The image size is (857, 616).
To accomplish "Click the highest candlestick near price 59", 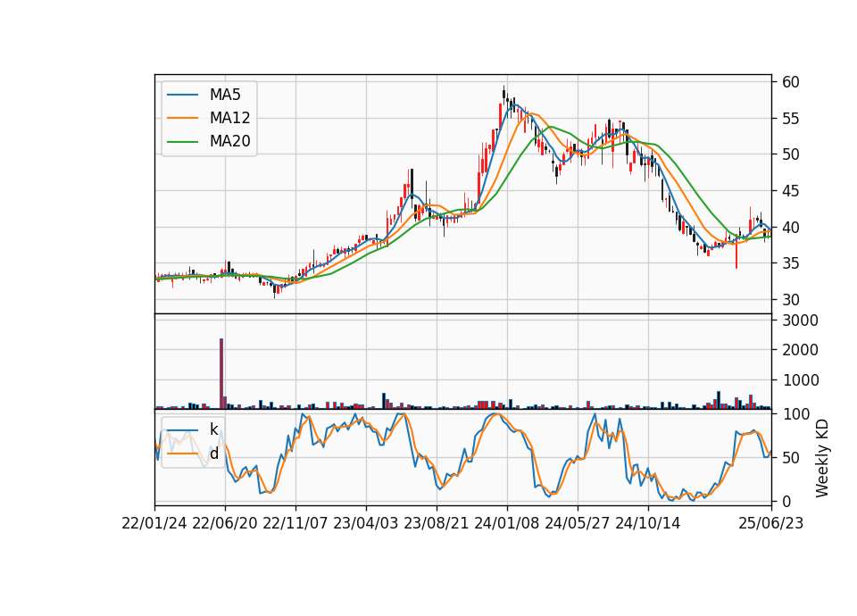I will coord(503,94).
